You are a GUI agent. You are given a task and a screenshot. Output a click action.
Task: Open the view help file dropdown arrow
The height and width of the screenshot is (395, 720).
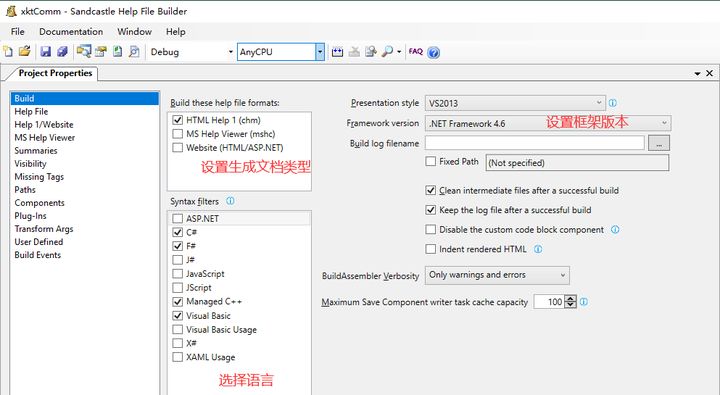click(399, 52)
